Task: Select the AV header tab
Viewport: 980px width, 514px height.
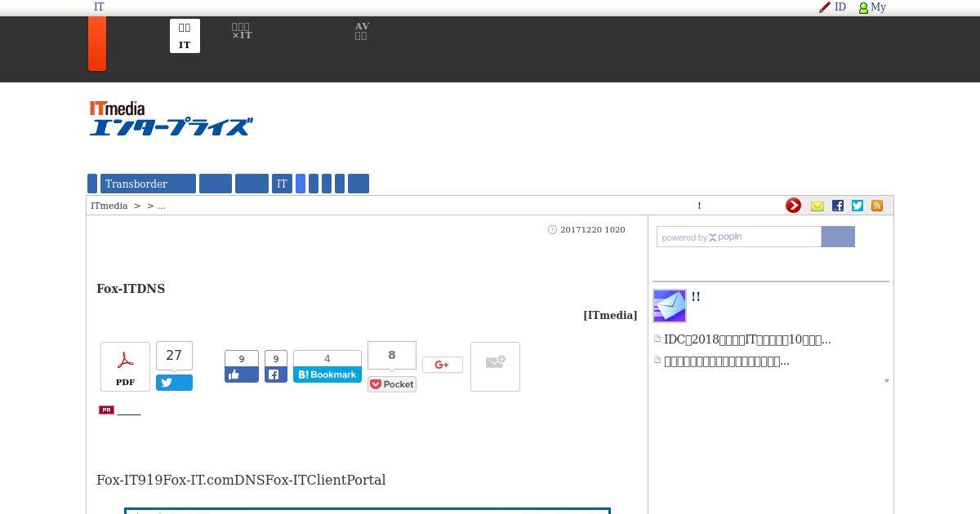Action: [362, 31]
